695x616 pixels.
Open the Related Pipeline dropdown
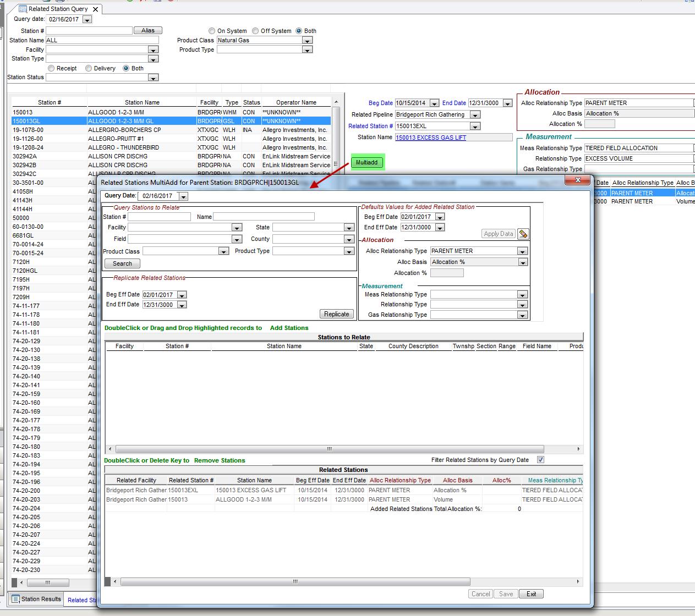pos(475,115)
